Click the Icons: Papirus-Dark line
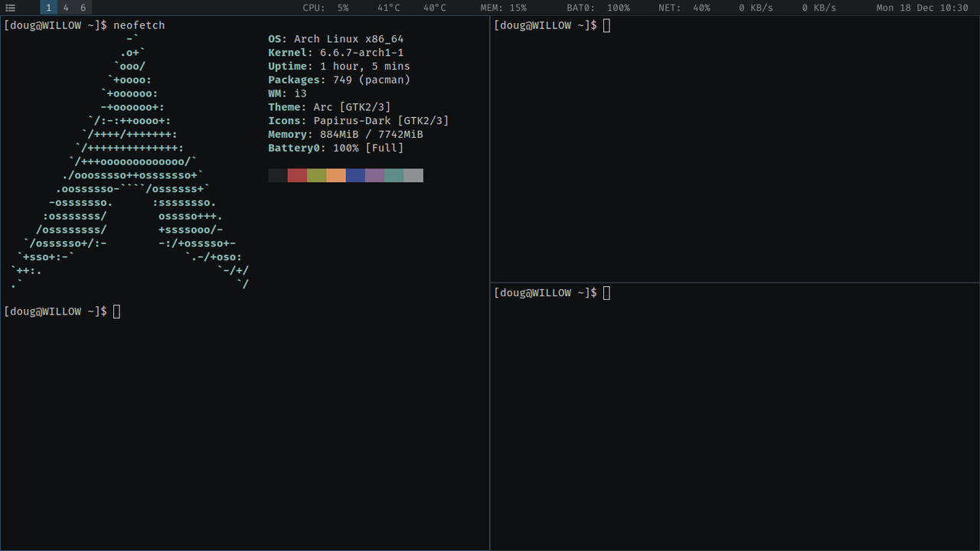This screenshot has height=551, width=980. tap(358, 121)
